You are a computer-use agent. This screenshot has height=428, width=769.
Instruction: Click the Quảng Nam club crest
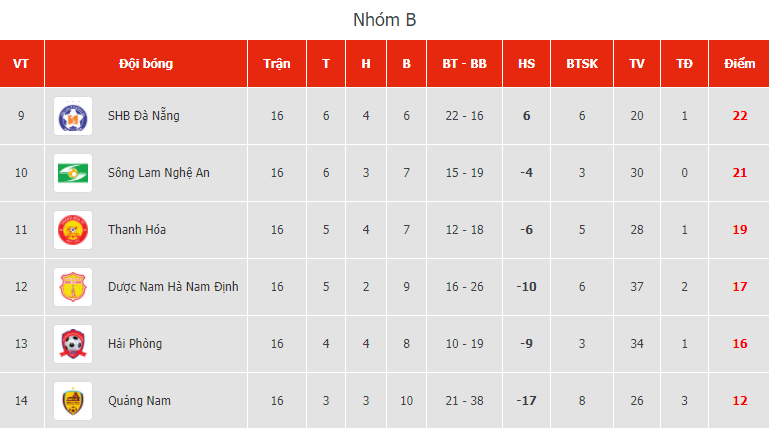point(73,401)
